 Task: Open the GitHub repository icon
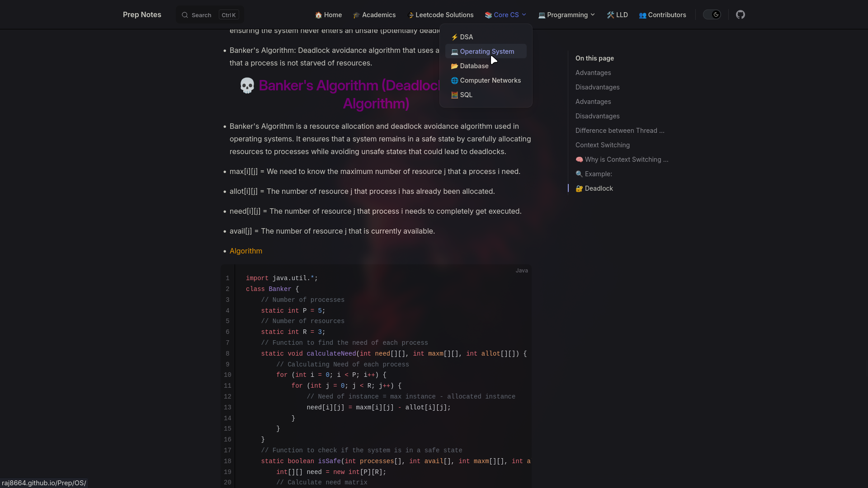[x=741, y=14]
